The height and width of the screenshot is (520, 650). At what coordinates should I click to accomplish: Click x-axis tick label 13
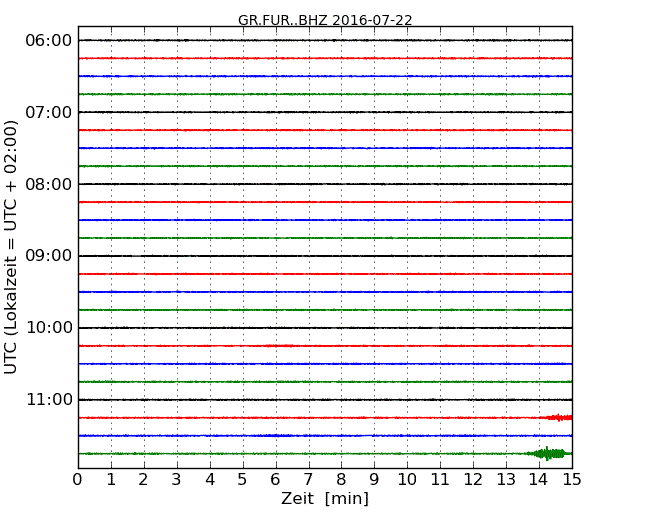tap(506, 480)
